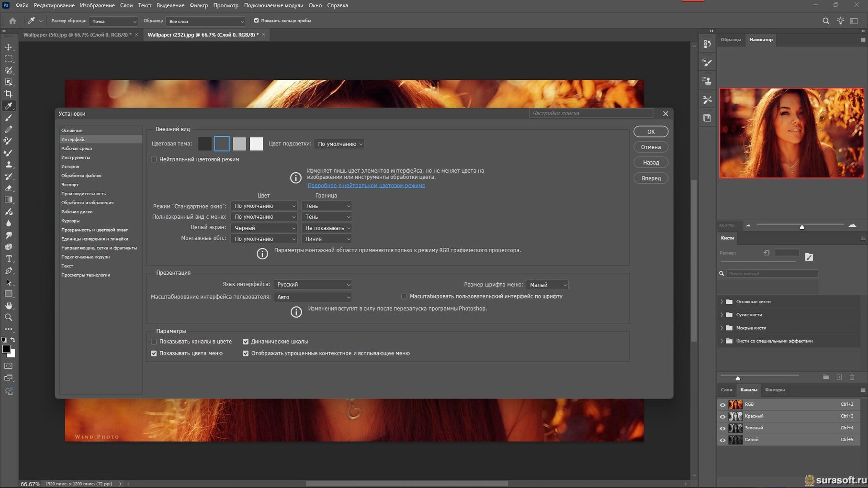Expand the Мокрые кисти folder

point(721,328)
